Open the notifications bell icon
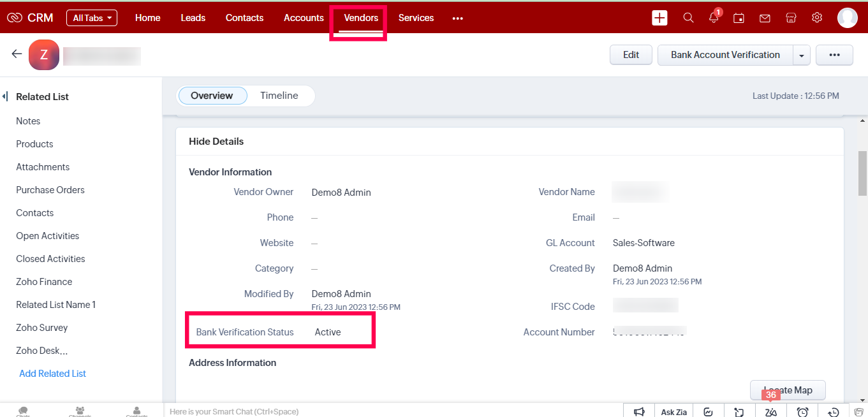Image resolution: width=868 pixels, height=417 pixels. point(714,18)
